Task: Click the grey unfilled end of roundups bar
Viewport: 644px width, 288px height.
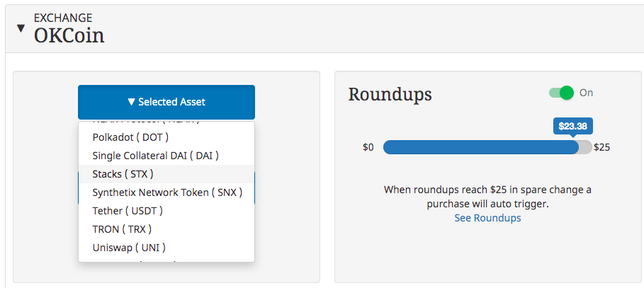Action: pyautogui.click(x=586, y=147)
